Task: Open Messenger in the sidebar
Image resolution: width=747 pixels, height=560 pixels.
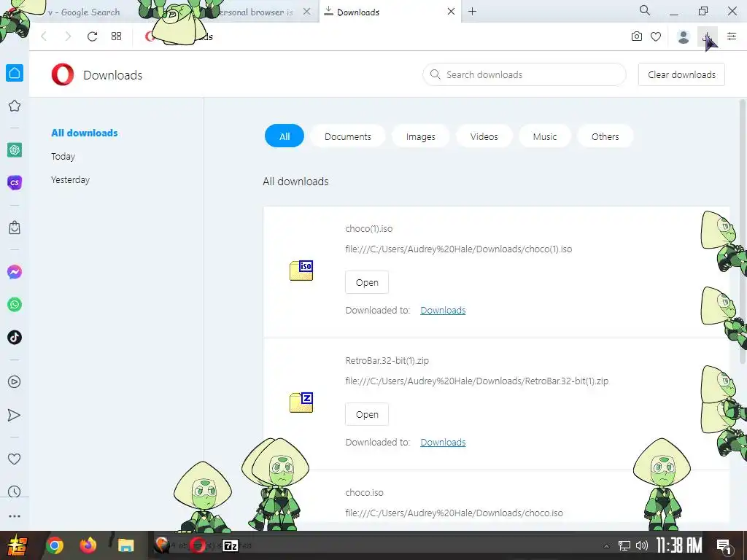Action: click(x=15, y=272)
